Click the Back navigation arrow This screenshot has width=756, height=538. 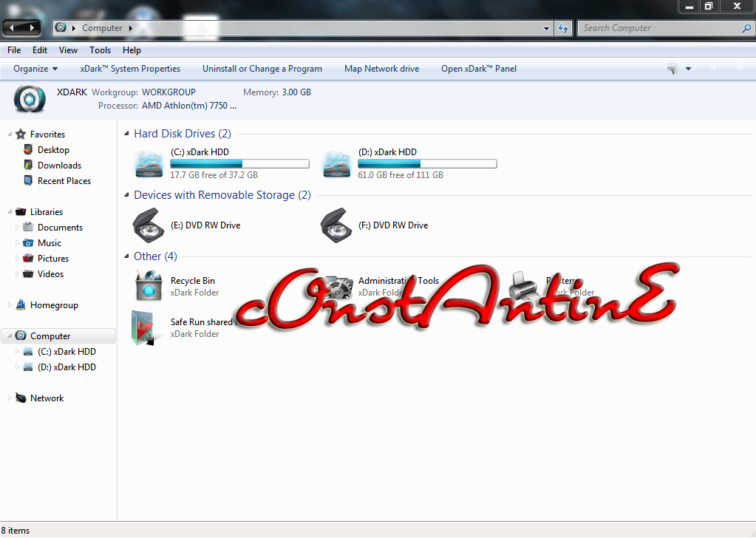12,28
